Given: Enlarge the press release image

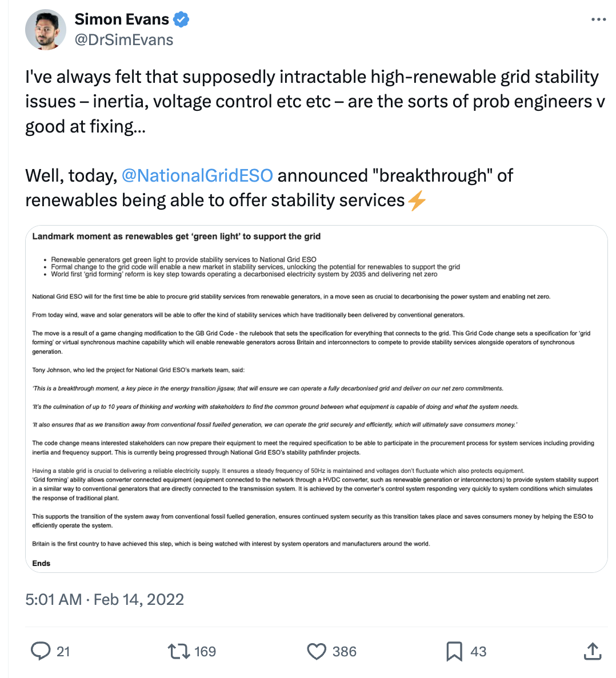Looking at the screenshot, I should pos(317,400).
